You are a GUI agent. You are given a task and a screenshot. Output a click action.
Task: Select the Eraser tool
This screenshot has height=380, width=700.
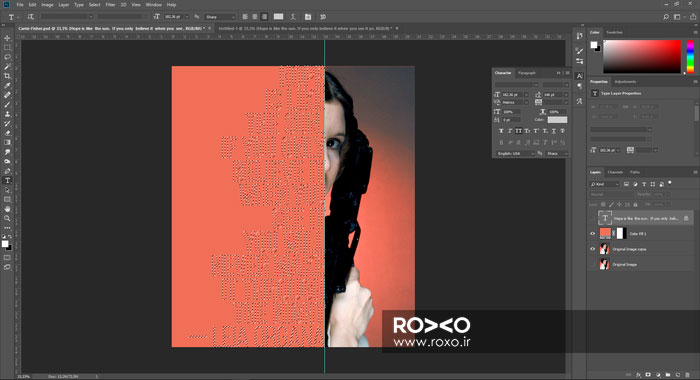(x=7, y=133)
